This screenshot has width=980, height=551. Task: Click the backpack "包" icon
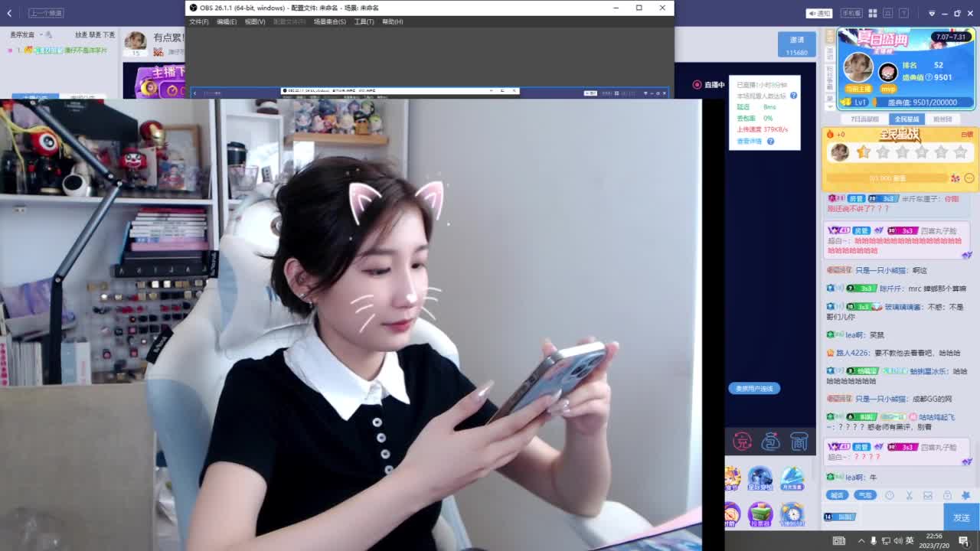click(x=769, y=442)
